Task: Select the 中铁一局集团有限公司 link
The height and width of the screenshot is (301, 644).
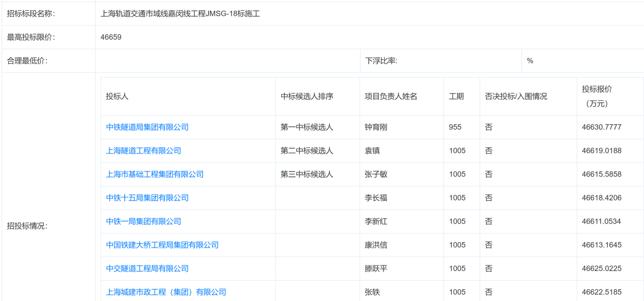Action: click(x=143, y=221)
